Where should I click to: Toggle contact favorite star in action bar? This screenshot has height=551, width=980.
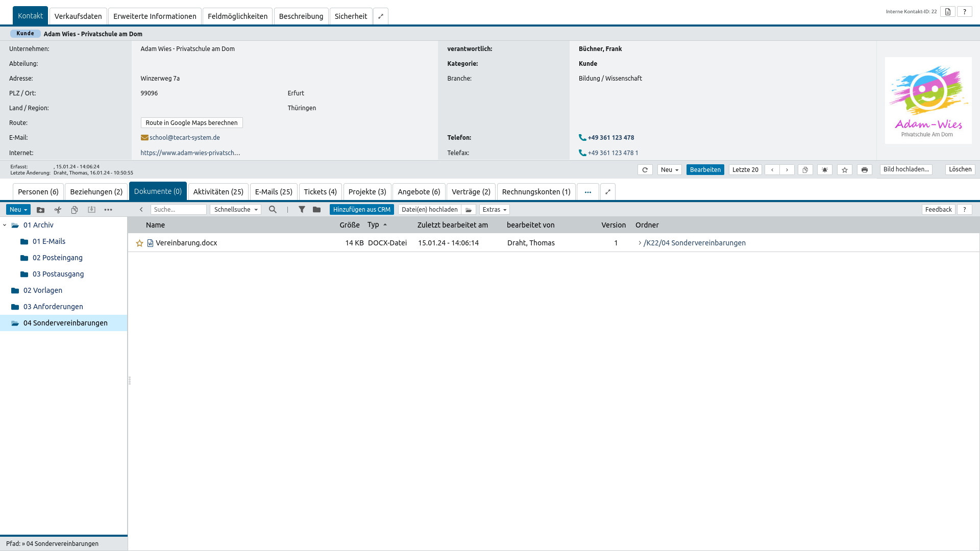click(845, 170)
